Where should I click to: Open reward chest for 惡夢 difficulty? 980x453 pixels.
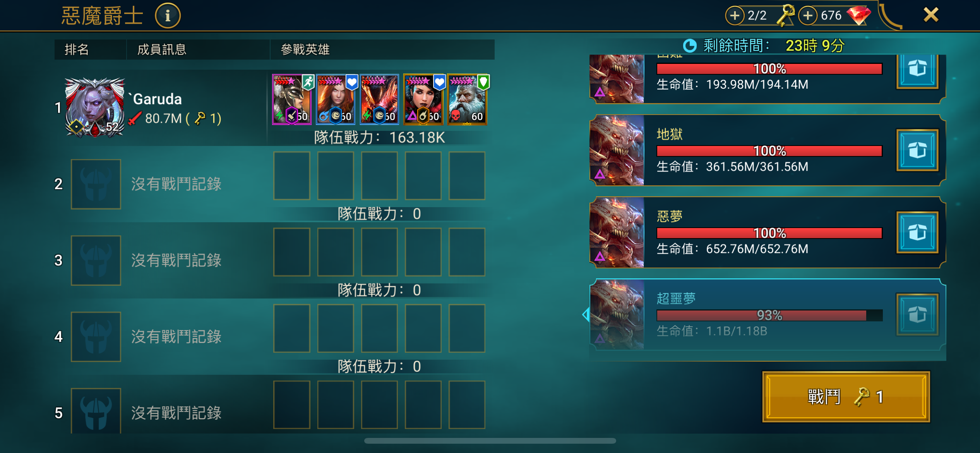pos(917,232)
